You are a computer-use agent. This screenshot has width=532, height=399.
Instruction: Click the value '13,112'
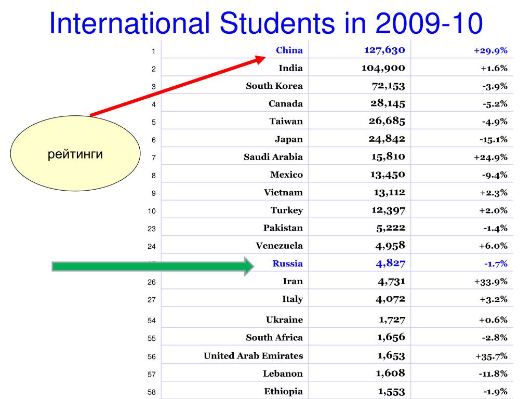tap(390, 193)
